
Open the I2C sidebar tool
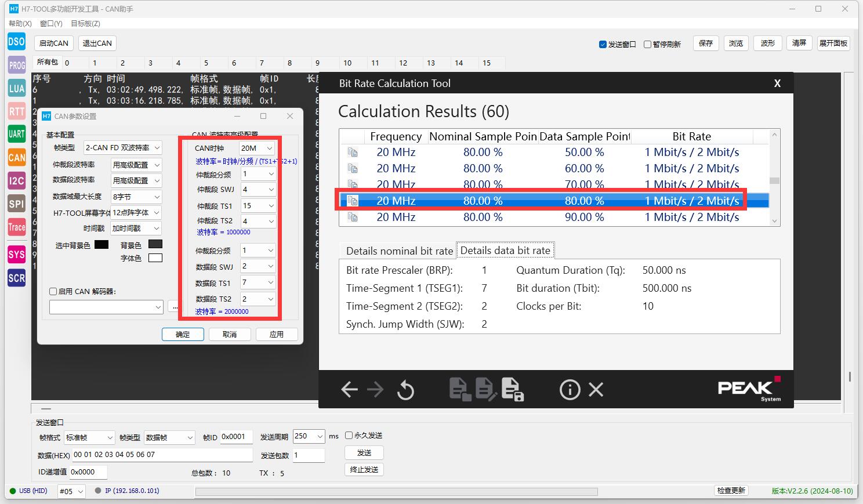point(16,180)
